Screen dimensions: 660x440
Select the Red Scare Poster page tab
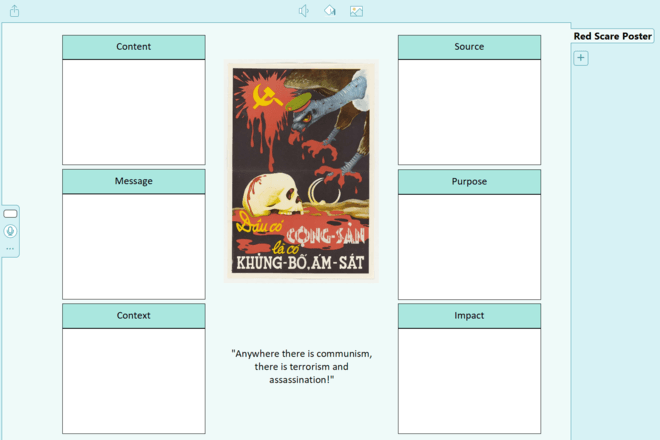click(612, 36)
